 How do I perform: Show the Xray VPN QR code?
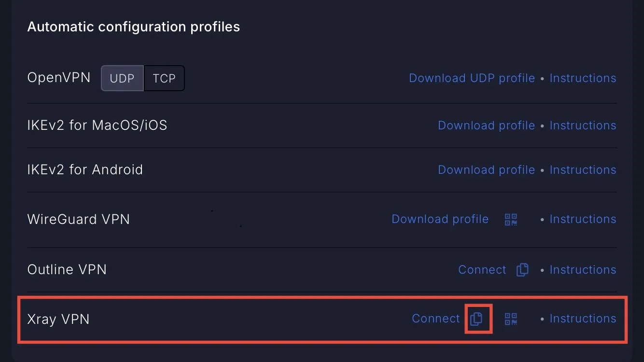click(x=511, y=319)
